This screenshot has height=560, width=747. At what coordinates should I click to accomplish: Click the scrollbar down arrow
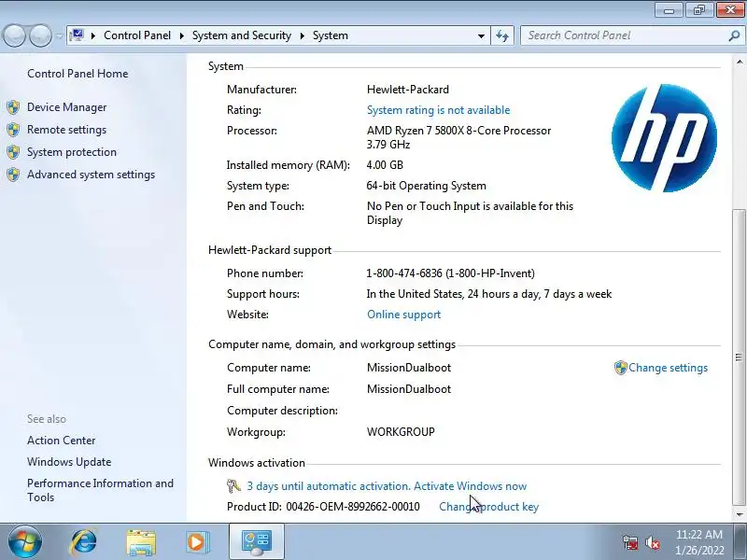click(x=739, y=514)
